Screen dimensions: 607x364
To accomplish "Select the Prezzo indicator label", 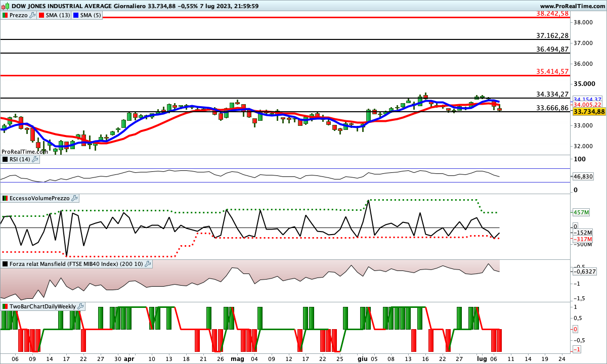I will click(x=19, y=15).
